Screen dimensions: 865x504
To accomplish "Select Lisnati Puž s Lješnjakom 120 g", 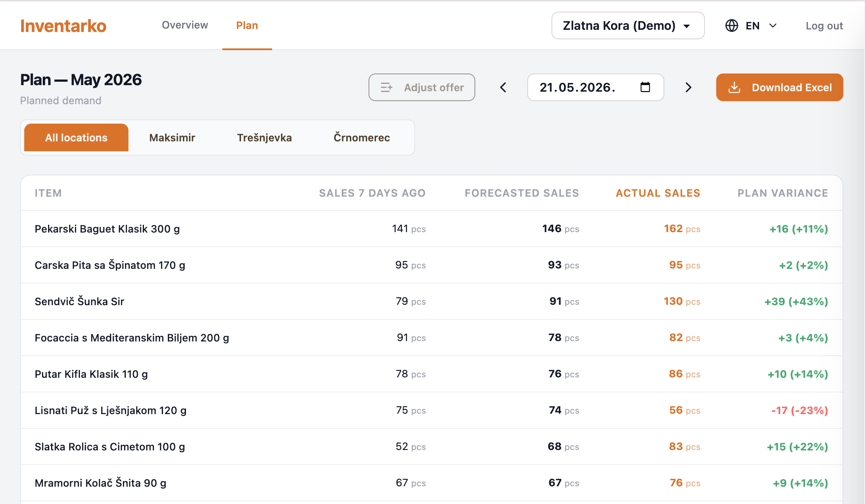I will [111, 410].
